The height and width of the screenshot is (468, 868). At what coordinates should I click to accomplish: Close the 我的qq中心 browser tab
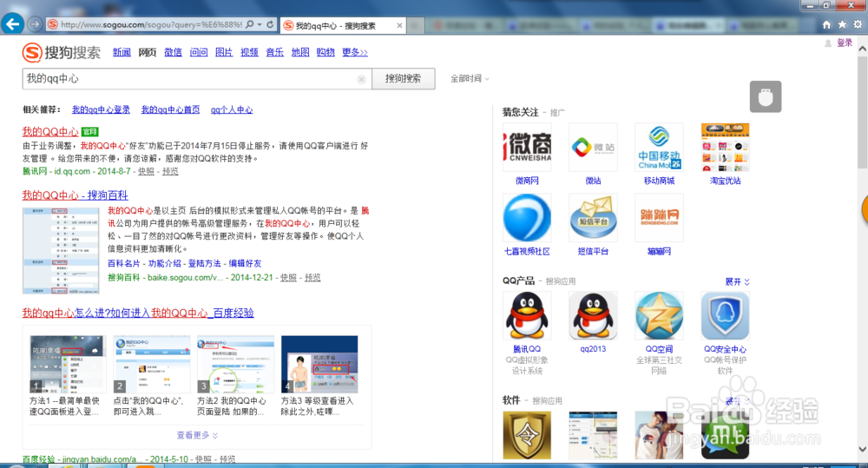399,25
